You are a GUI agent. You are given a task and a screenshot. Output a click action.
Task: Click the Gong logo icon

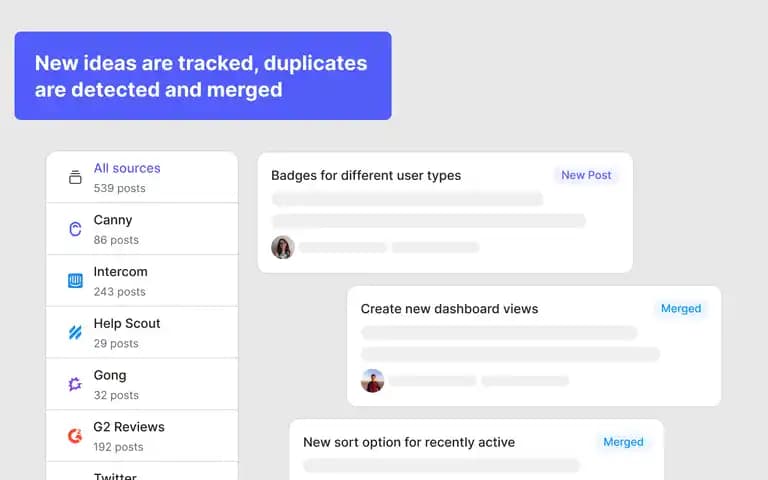[x=75, y=384]
